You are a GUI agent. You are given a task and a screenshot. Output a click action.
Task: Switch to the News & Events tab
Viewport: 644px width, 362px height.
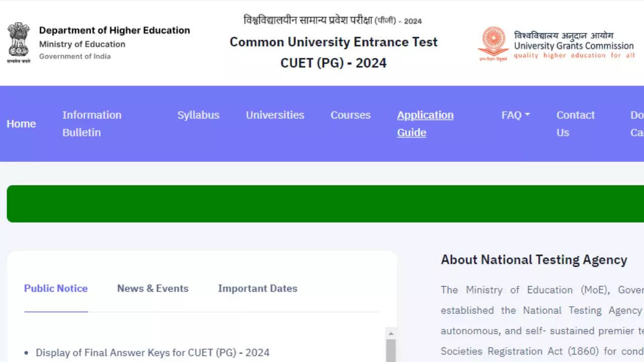[x=152, y=289]
